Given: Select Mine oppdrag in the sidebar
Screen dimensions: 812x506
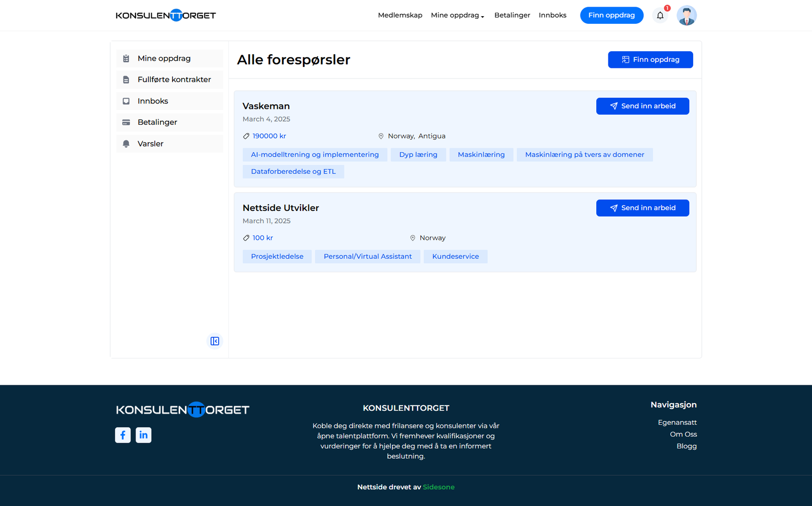Looking at the screenshot, I should coord(164,58).
